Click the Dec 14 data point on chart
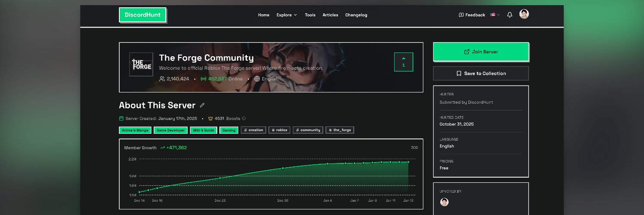This screenshot has width=644, height=215. [140, 192]
